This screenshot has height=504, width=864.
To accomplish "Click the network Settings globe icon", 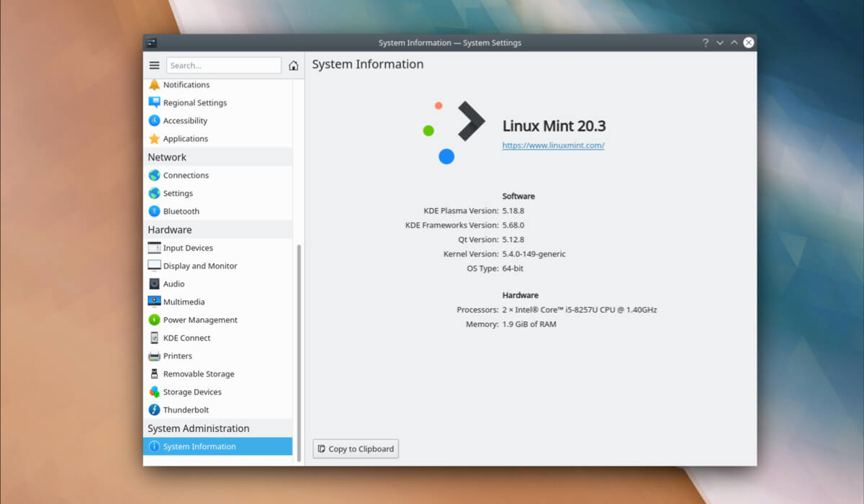I will coord(154,193).
